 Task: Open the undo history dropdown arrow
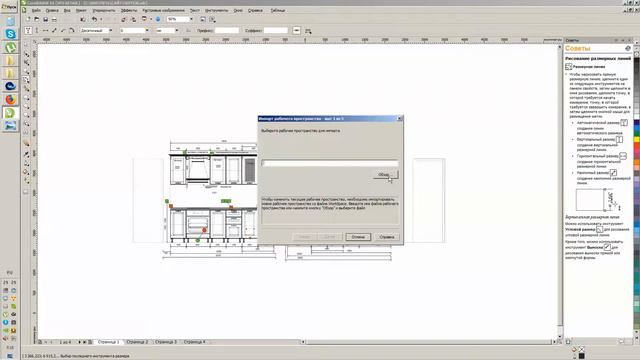click(101, 19)
